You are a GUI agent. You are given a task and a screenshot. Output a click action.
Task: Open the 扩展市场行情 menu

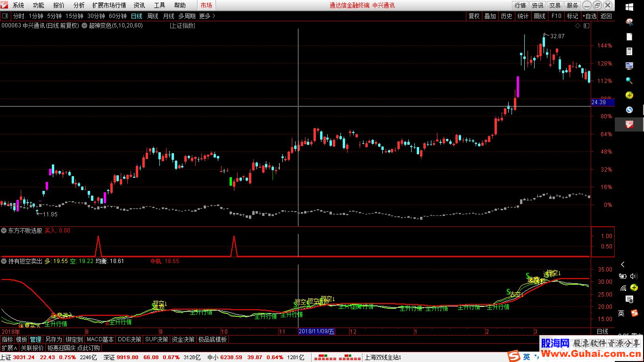(x=109, y=5)
